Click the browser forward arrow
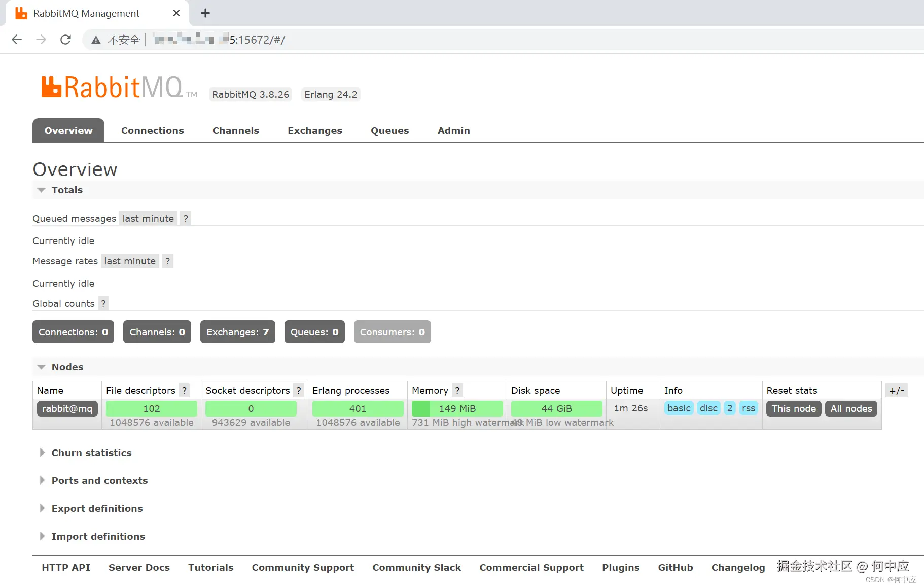The height and width of the screenshot is (588, 924). coord(41,40)
